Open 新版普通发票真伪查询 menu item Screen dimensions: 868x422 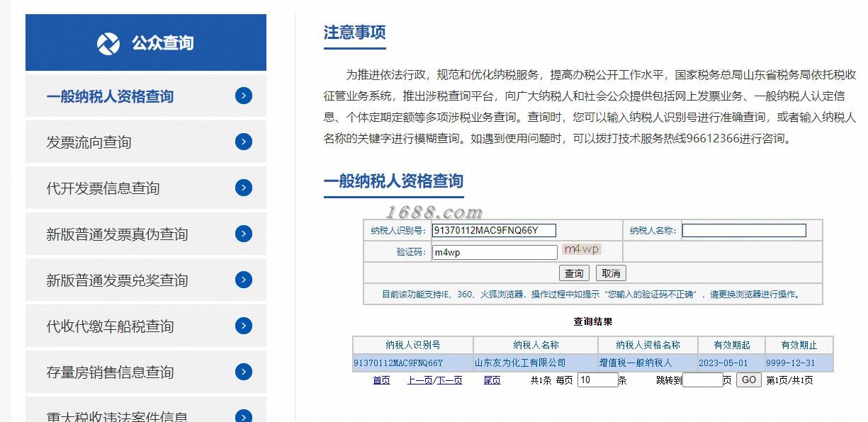(146, 234)
